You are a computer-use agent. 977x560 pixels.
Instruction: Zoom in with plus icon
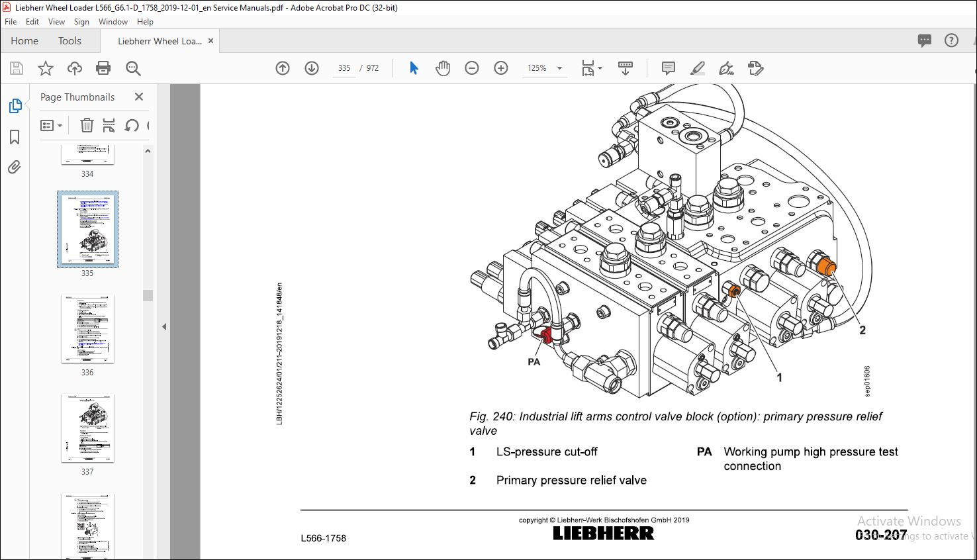[x=501, y=68]
